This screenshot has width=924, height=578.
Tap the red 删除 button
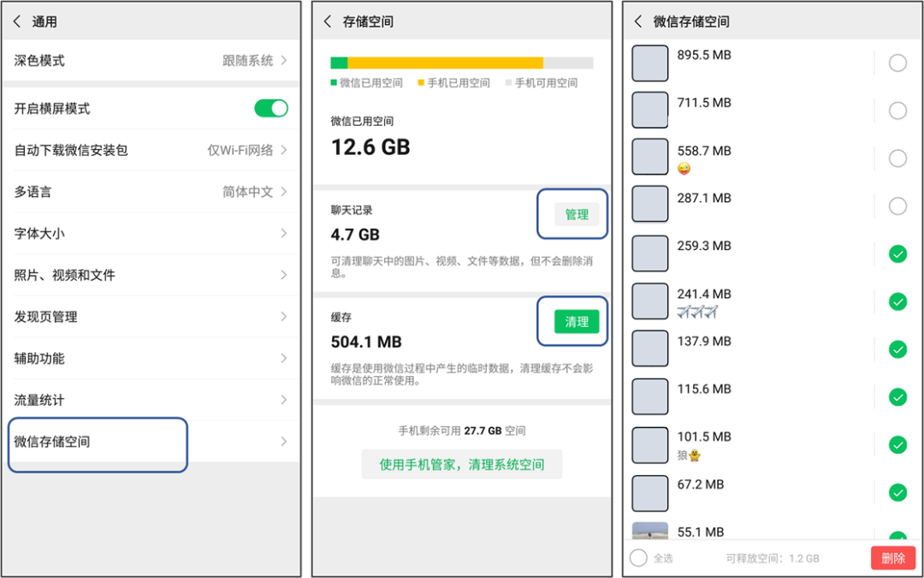[892, 558]
